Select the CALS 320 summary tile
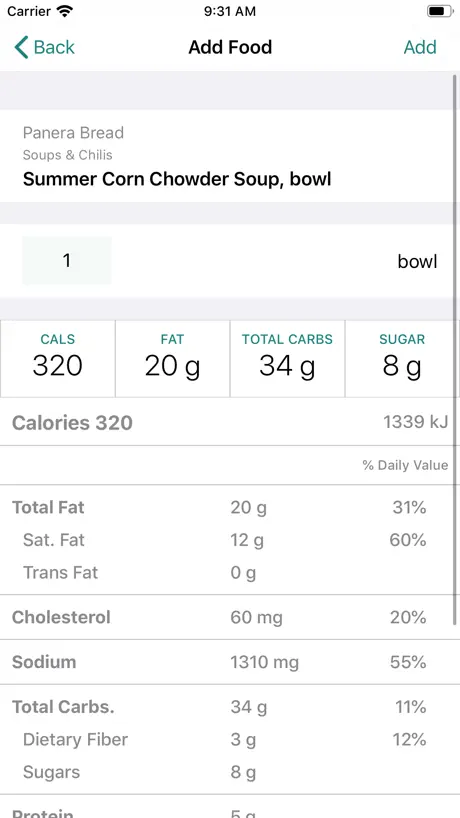The width and height of the screenshot is (460, 818). (57, 358)
